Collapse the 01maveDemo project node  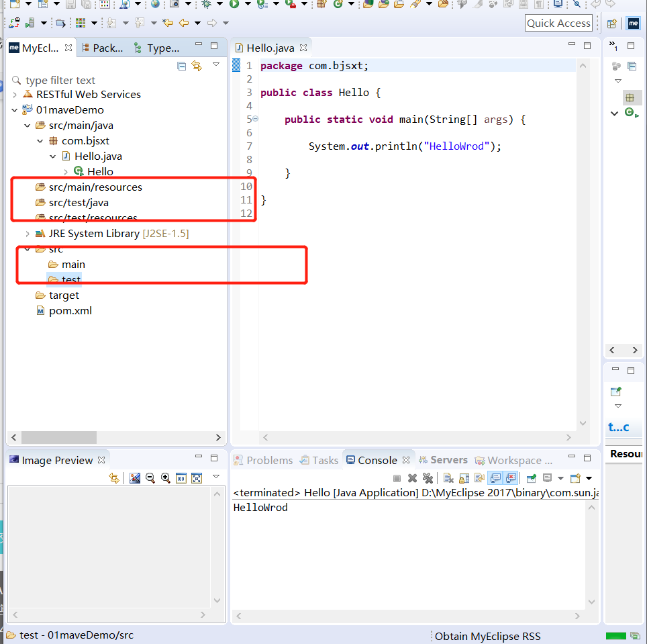tap(15, 110)
